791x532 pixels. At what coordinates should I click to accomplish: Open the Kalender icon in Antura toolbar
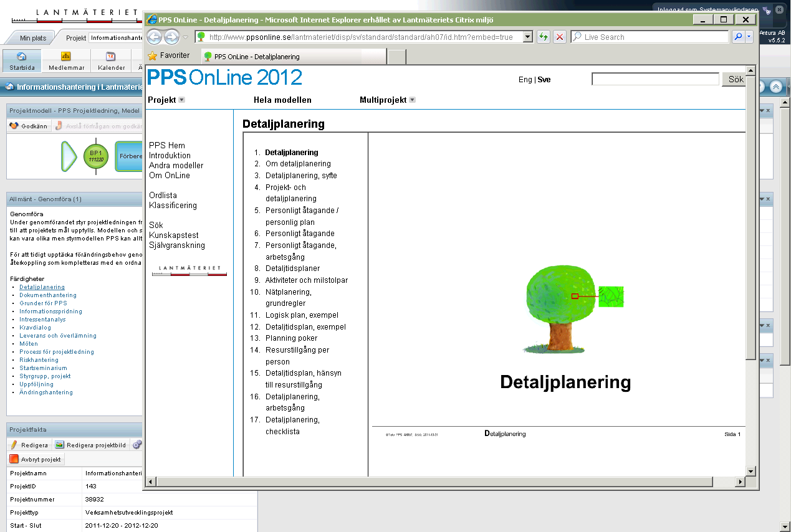pyautogui.click(x=110, y=57)
